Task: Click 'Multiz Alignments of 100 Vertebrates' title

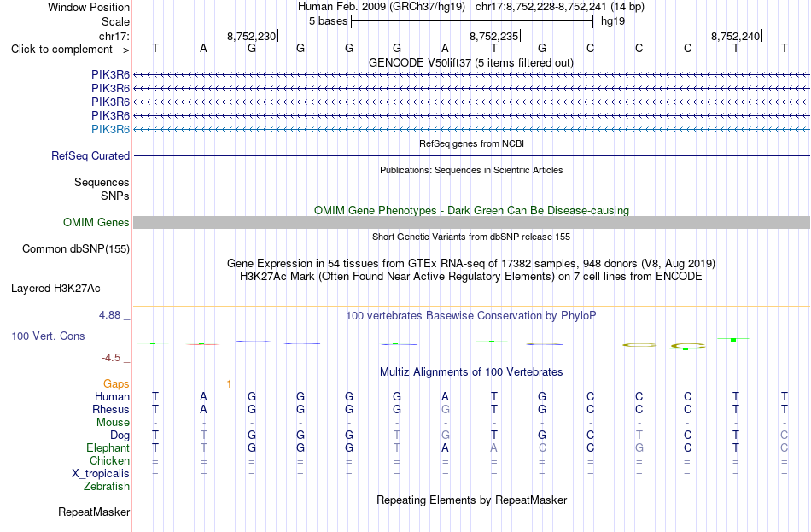Action: tap(471, 371)
